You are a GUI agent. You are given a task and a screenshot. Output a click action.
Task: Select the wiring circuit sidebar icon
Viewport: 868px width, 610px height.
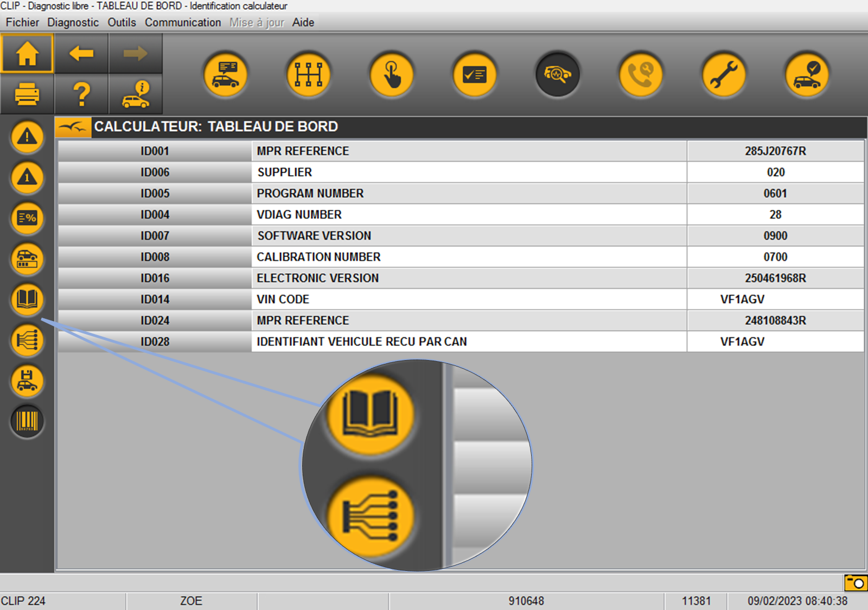(x=27, y=340)
